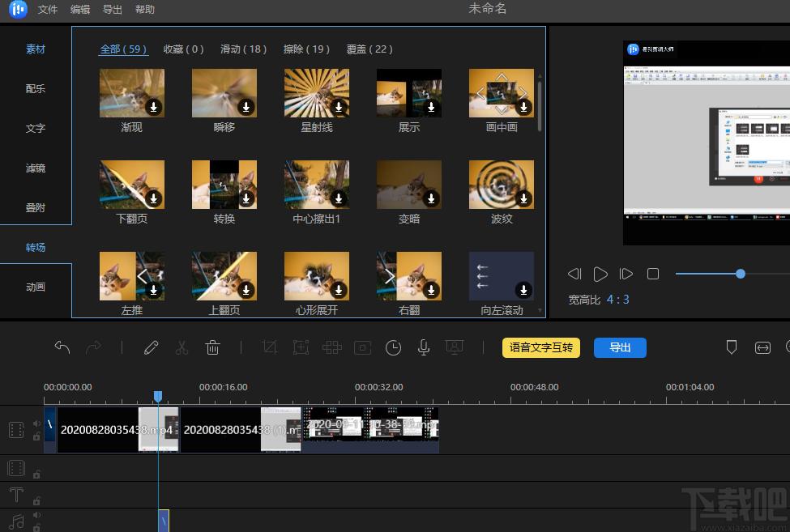Open the clock duration tool

(393, 347)
